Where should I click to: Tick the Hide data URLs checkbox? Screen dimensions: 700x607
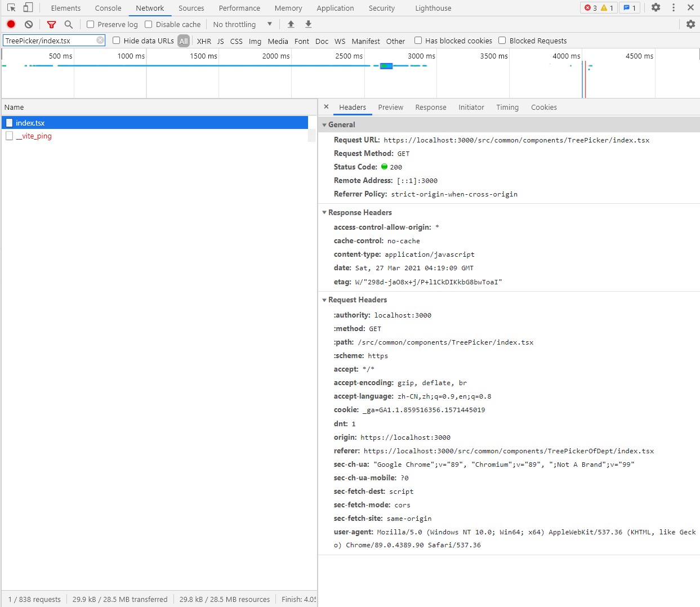(117, 41)
